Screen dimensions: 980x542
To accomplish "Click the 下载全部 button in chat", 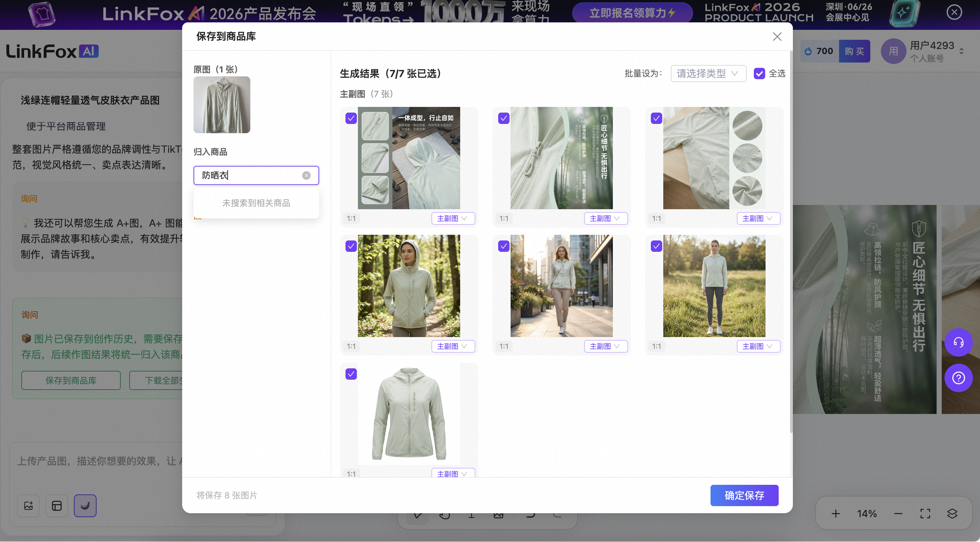I will pyautogui.click(x=156, y=381).
